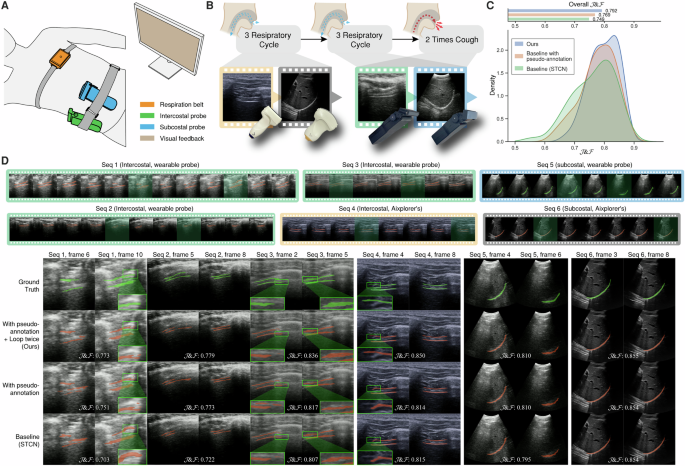
Task: Click the '3 Respiratory Cycle' box next to '2 Times Cough'
Action: click(x=359, y=39)
